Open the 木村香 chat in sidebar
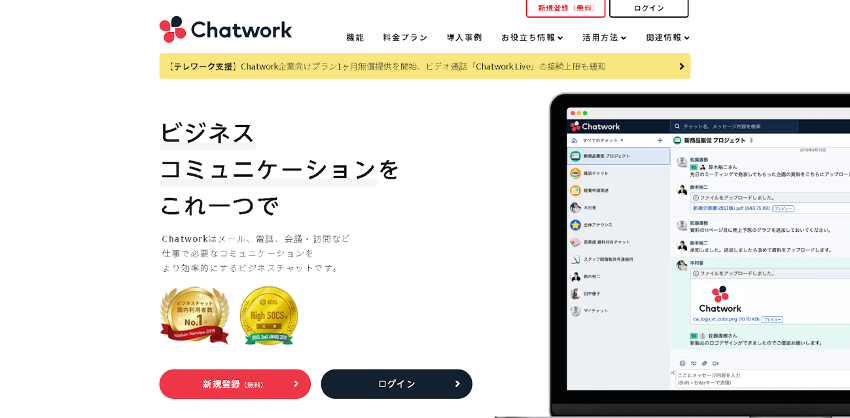The height and width of the screenshot is (418, 850). 619,208
